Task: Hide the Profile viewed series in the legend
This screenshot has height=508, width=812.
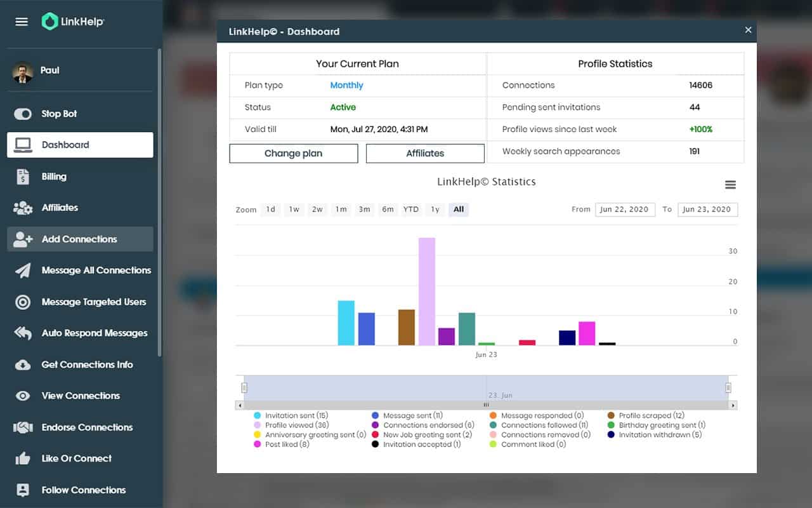Action: click(291, 425)
